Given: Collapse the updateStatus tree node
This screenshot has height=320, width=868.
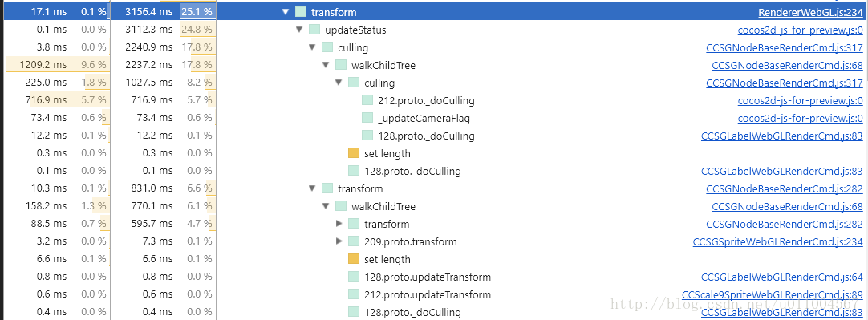Looking at the screenshot, I should [x=299, y=30].
